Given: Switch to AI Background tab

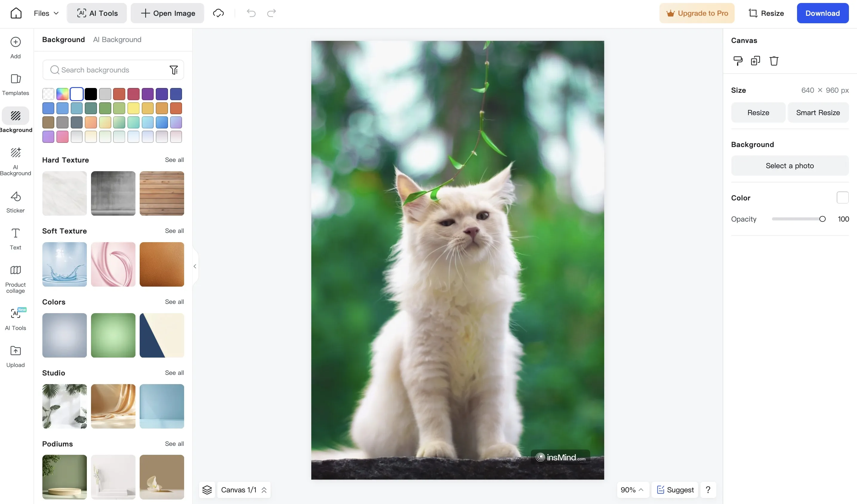Looking at the screenshot, I should click(x=117, y=39).
